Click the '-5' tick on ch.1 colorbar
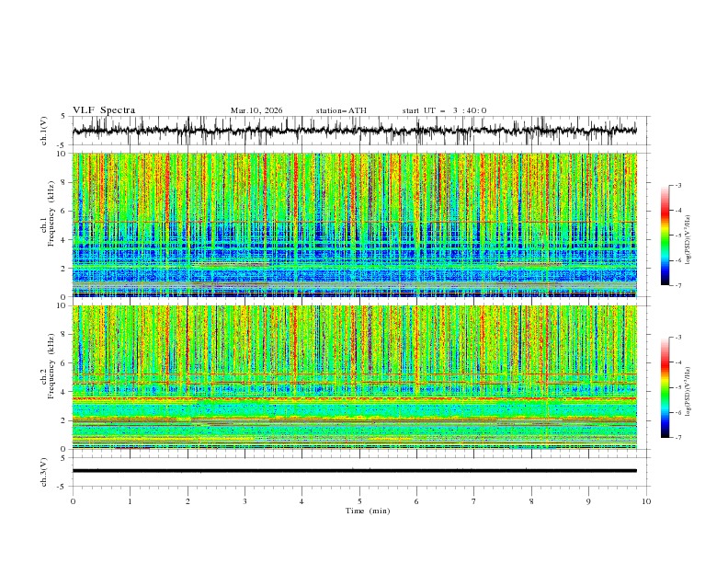Image resolution: width=728 pixels, height=563 pixels. pos(677,236)
